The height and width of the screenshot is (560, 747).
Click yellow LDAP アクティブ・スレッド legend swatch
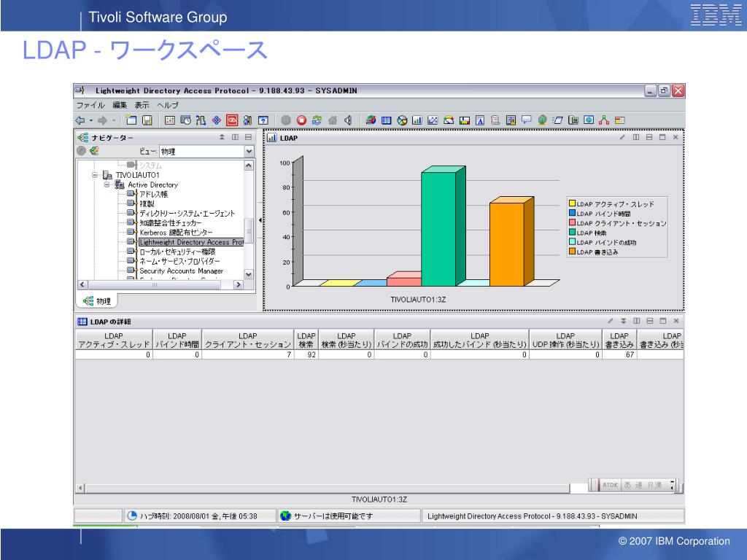coord(572,203)
